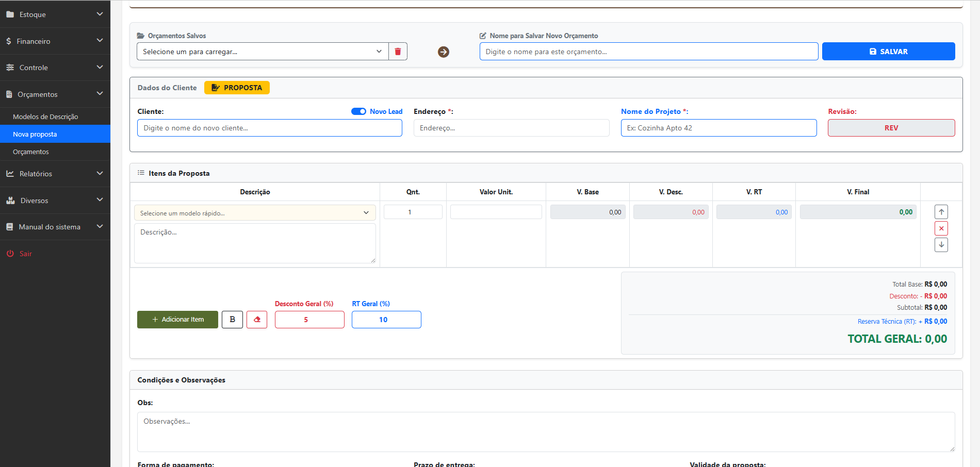The width and height of the screenshot is (980, 467).
Task: Click the red Sair power icon
Action: point(10,254)
